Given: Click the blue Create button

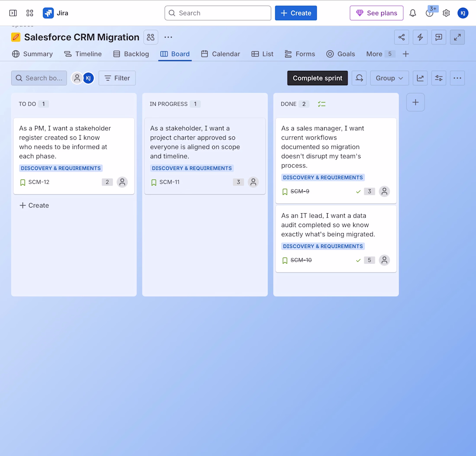Looking at the screenshot, I should 296,13.
